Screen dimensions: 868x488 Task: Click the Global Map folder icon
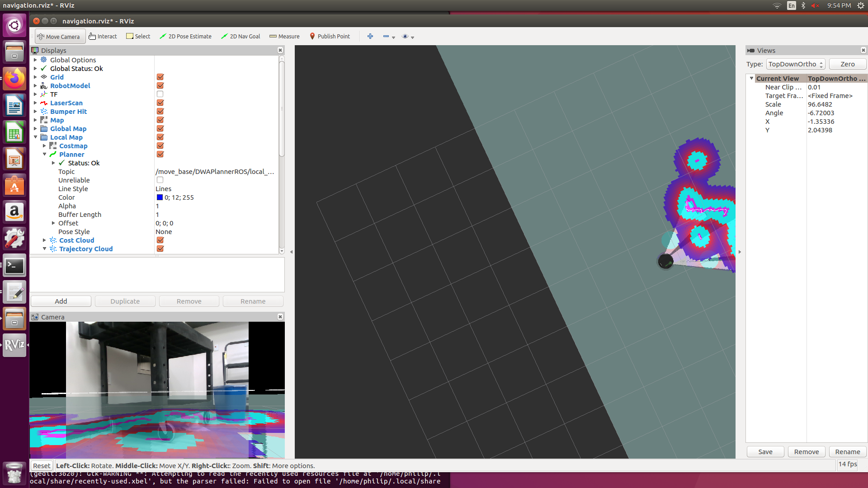tap(44, 129)
